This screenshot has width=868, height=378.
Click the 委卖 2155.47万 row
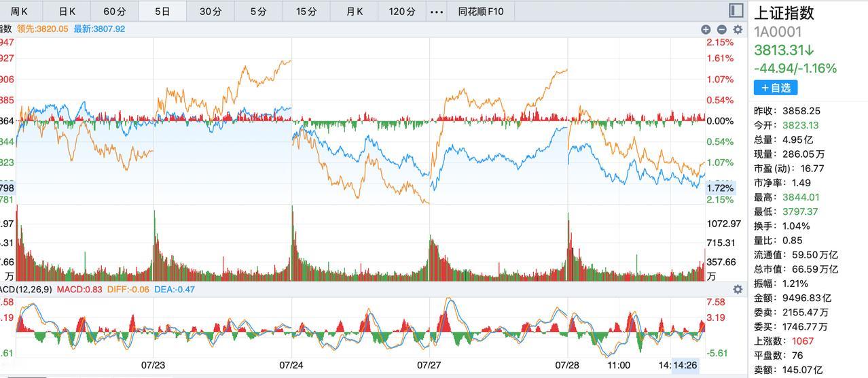click(x=791, y=312)
